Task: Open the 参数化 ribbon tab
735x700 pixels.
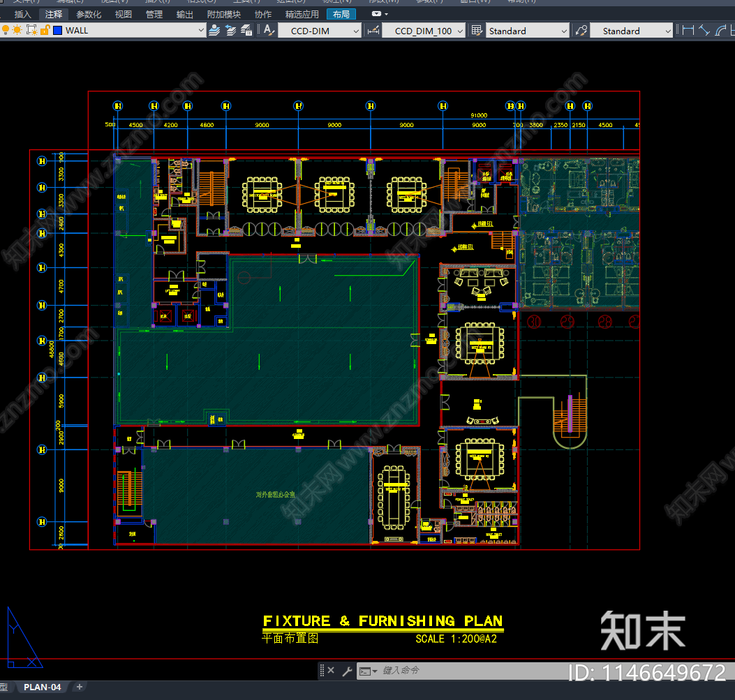Action: point(89,15)
